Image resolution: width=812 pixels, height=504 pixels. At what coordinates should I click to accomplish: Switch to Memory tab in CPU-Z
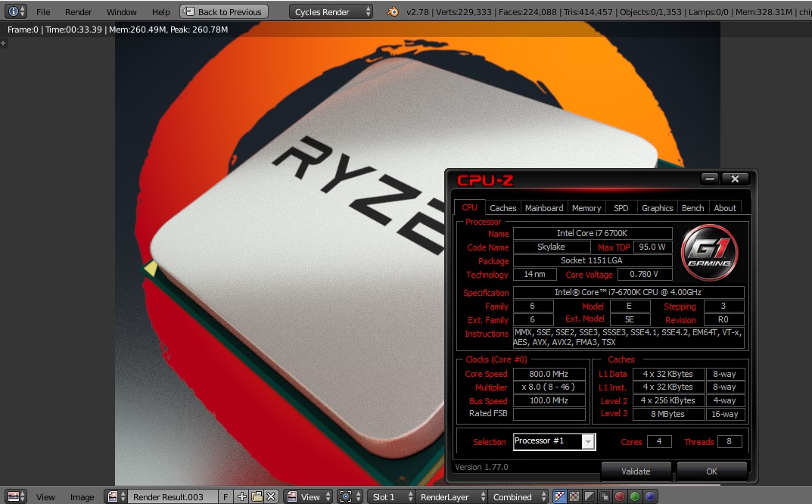coord(586,207)
